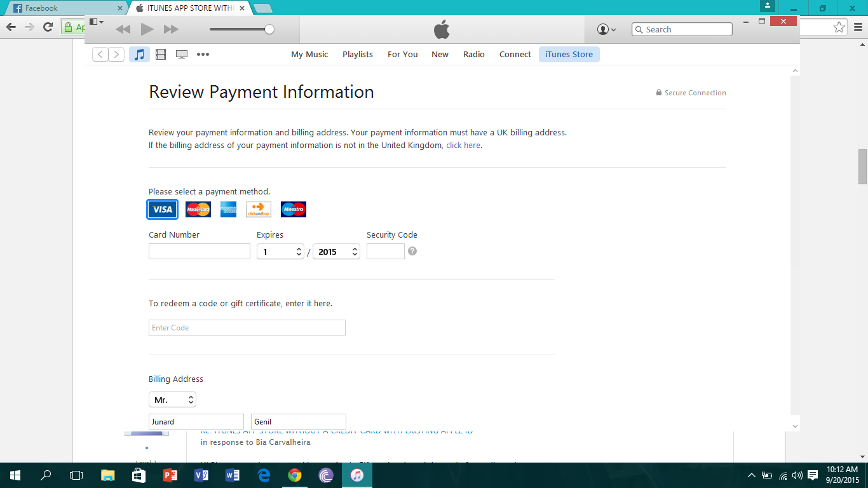Switch to Google Chrome on the taskbar
The image size is (868, 488).
pyautogui.click(x=294, y=475)
